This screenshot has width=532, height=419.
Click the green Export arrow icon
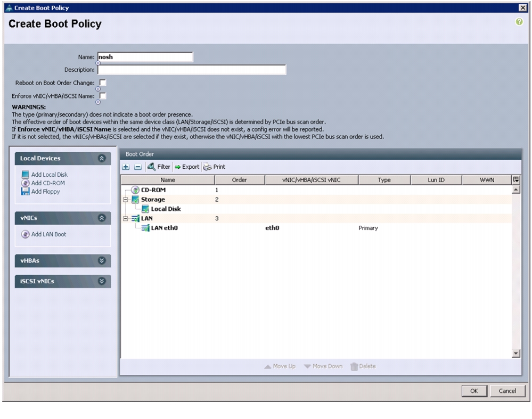(x=177, y=167)
